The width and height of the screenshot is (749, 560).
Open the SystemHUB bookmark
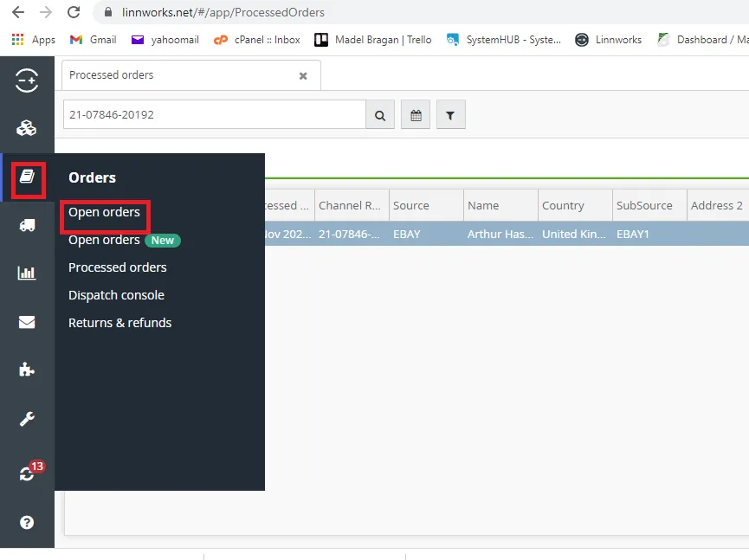coord(503,40)
